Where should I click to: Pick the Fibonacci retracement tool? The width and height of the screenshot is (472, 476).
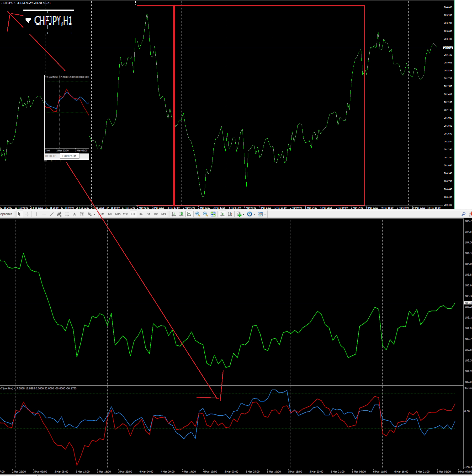coord(67,214)
